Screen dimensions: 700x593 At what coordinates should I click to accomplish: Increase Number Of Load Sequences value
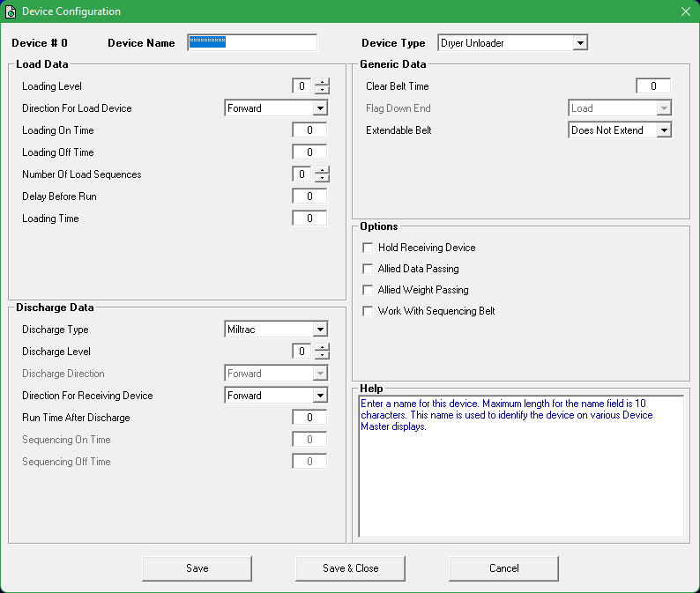[322, 170]
